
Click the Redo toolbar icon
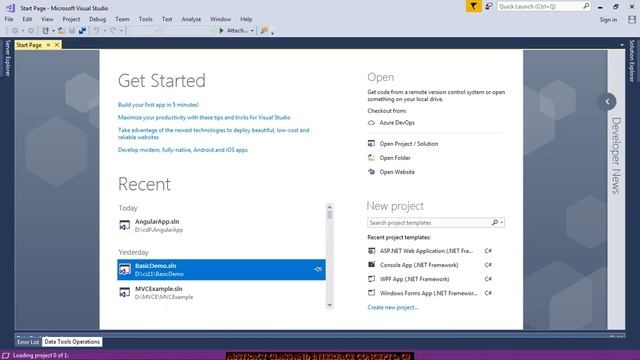tap(113, 31)
